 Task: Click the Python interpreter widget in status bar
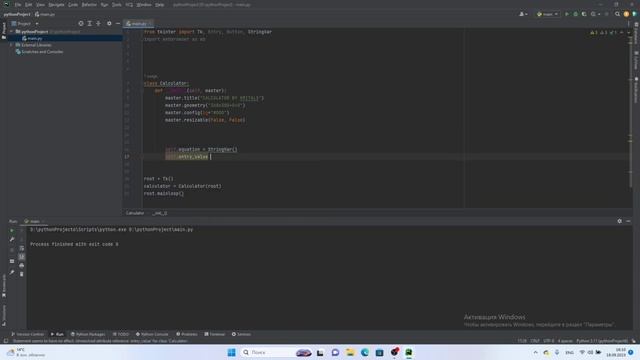tap(602, 341)
